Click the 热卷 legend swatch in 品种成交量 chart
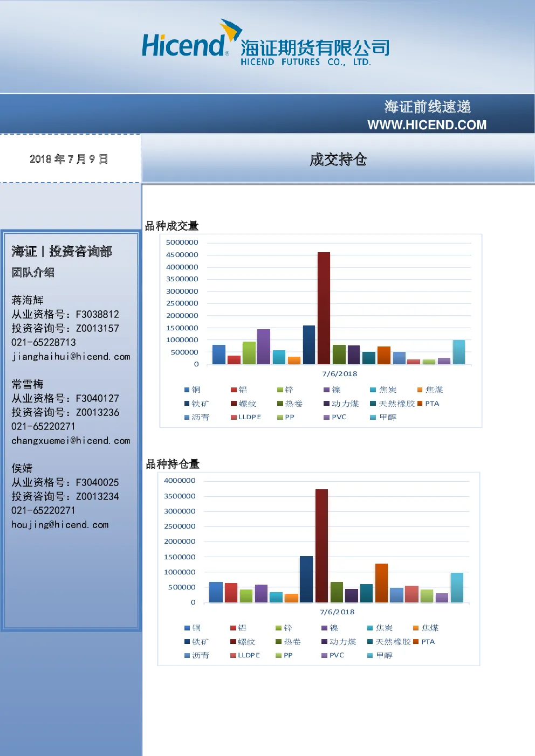Viewport: 535px width, 756px height. 280,404
